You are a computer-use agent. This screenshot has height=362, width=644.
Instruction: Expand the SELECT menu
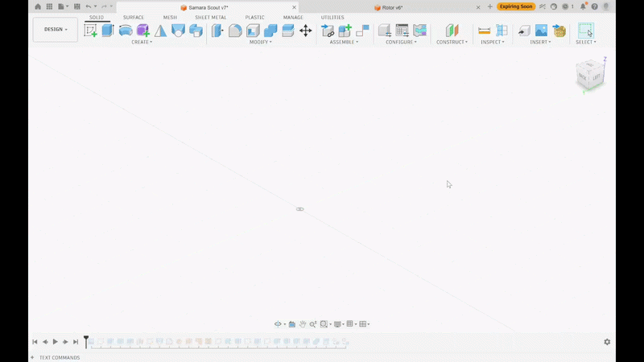tap(586, 43)
